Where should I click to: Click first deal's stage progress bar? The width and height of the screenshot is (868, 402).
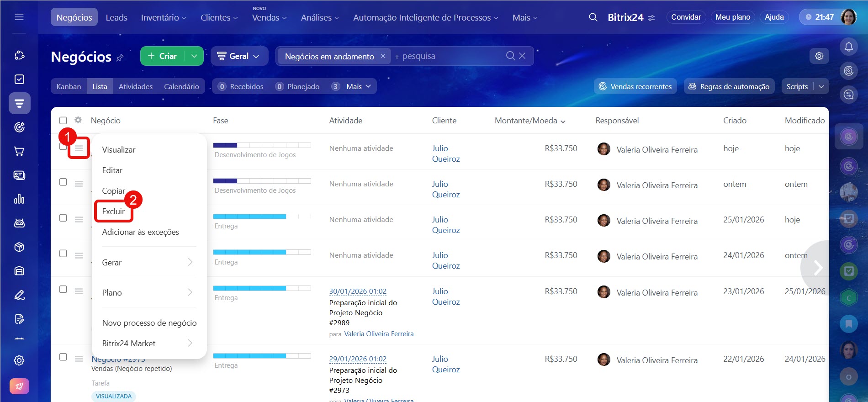(262, 145)
